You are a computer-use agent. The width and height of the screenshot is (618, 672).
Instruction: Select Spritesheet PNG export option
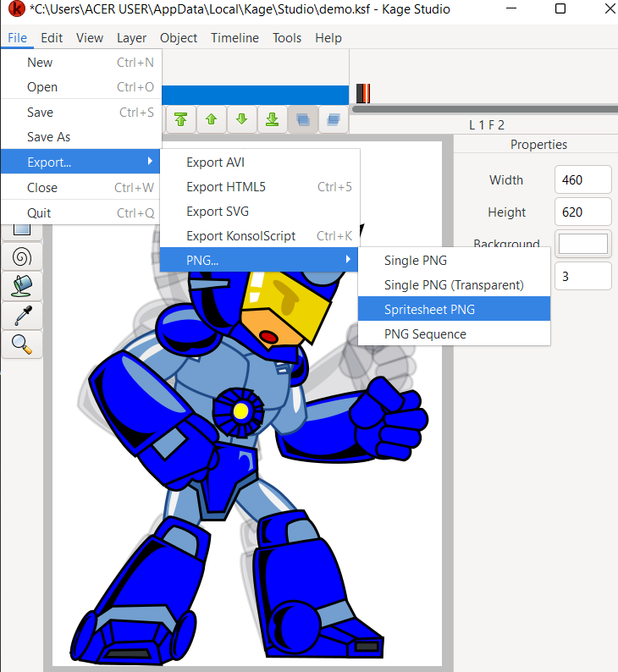(x=455, y=309)
